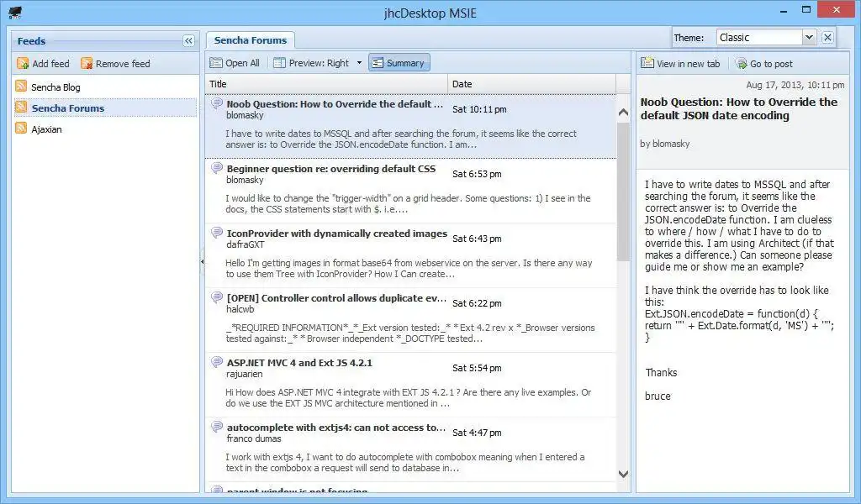Click the 'Sat 6:22 pm' date cell

point(477,303)
